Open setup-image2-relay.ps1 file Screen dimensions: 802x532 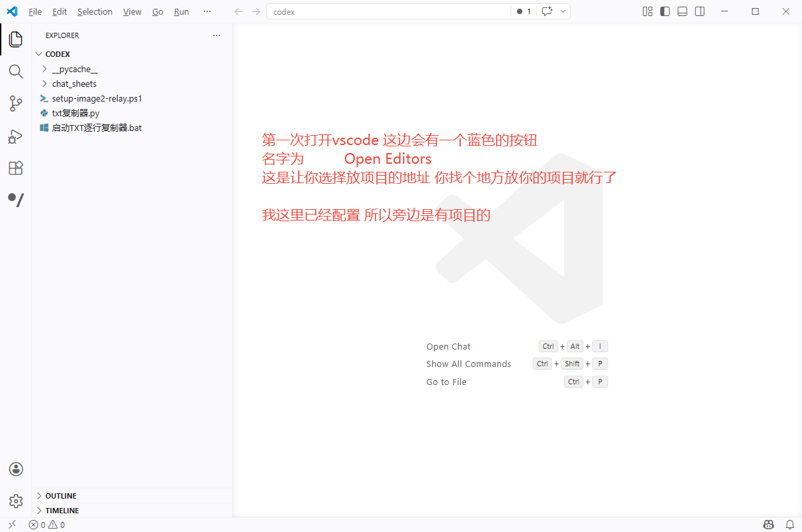pos(132,98)
